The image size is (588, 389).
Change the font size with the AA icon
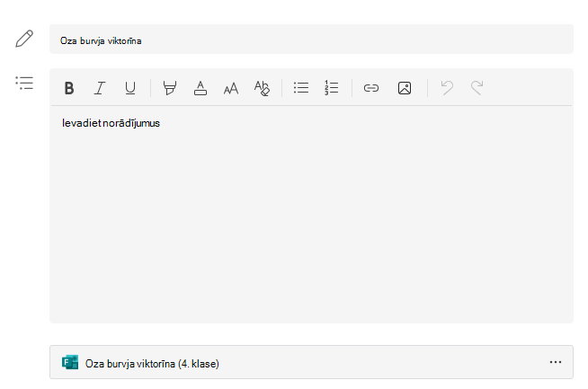pos(231,88)
